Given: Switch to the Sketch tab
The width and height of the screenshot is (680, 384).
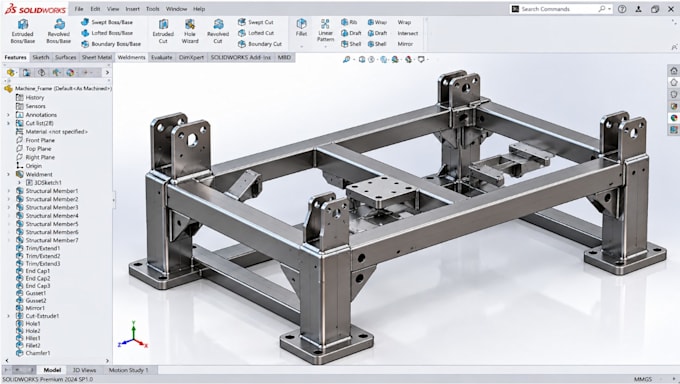Looking at the screenshot, I should 41,57.
